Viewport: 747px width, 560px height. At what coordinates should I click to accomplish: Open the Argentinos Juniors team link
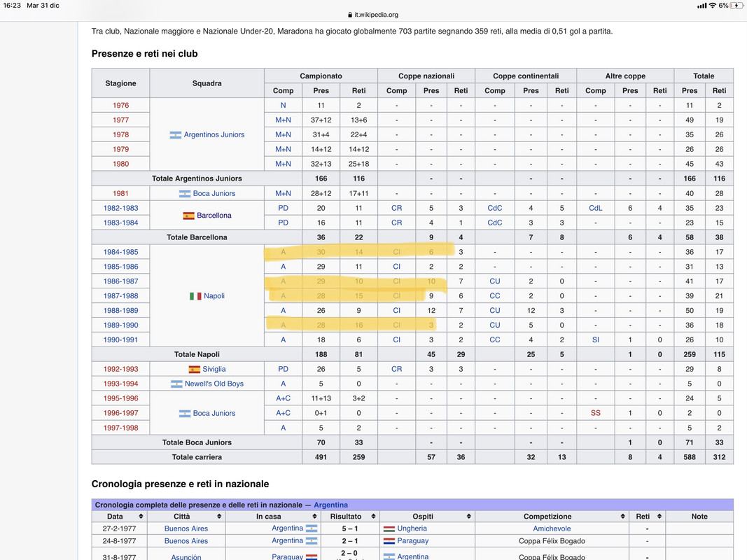tap(214, 135)
